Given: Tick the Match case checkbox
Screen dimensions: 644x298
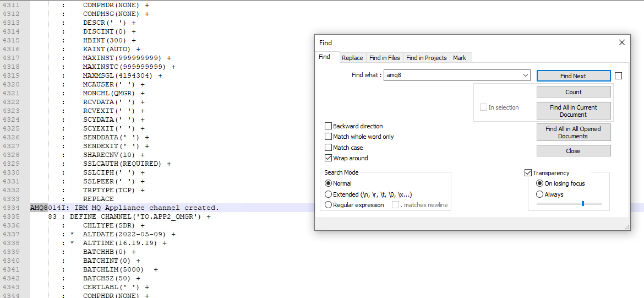Looking at the screenshot, I should [328, 147].
